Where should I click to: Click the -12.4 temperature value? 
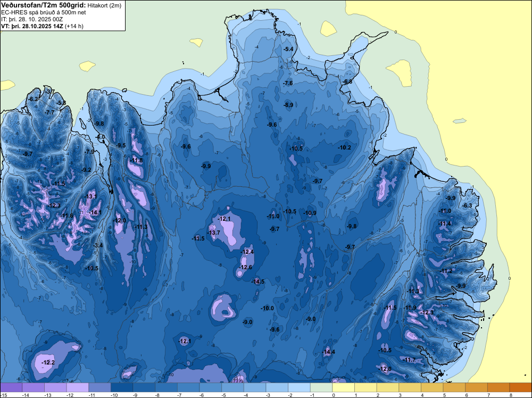[248, 252]
